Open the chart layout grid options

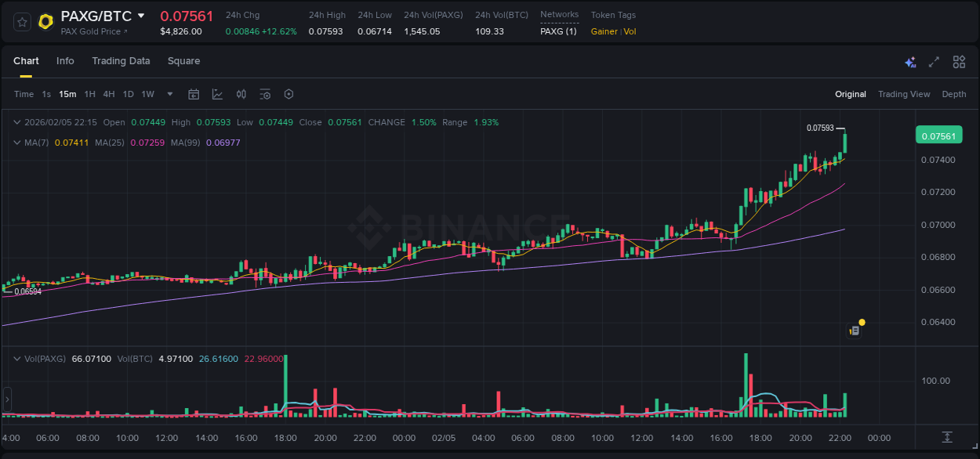(x=959, y=61)
